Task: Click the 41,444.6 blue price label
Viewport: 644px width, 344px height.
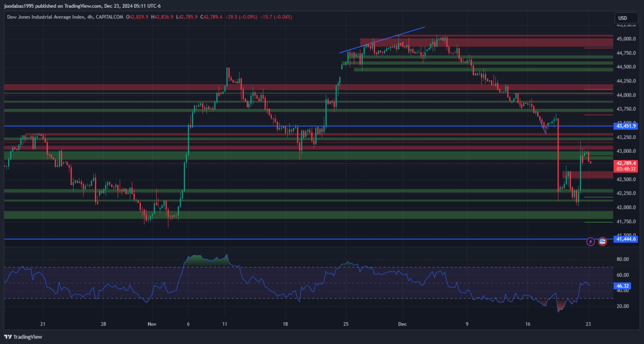Action: (626, 239)
